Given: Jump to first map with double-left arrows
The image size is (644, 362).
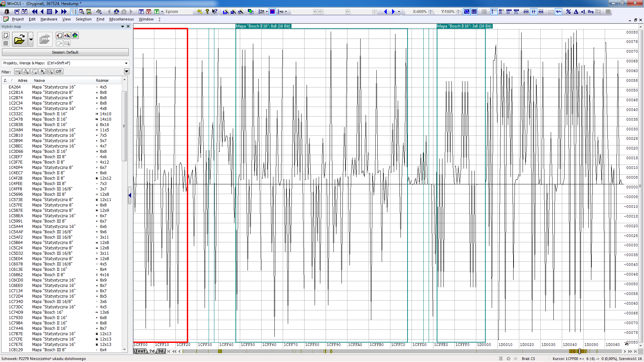Looking at the screenshot, I should pos(34,11).
